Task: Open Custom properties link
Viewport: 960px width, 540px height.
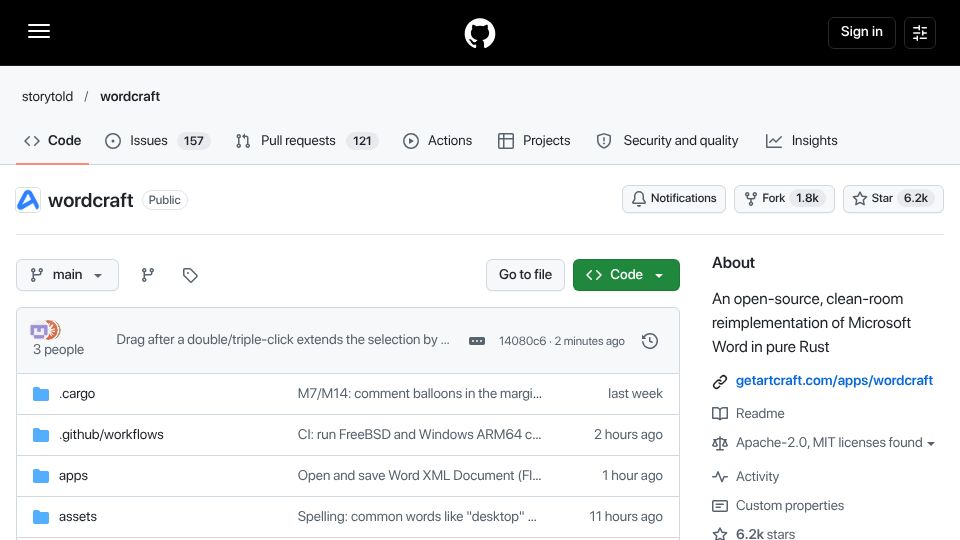Action: 790,506
